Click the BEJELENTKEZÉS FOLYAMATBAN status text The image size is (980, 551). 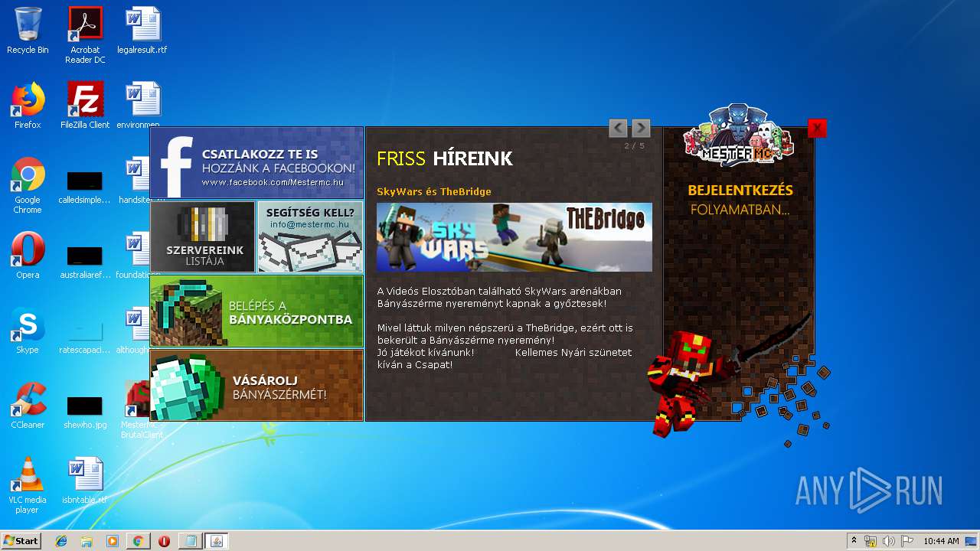point(740,200)
